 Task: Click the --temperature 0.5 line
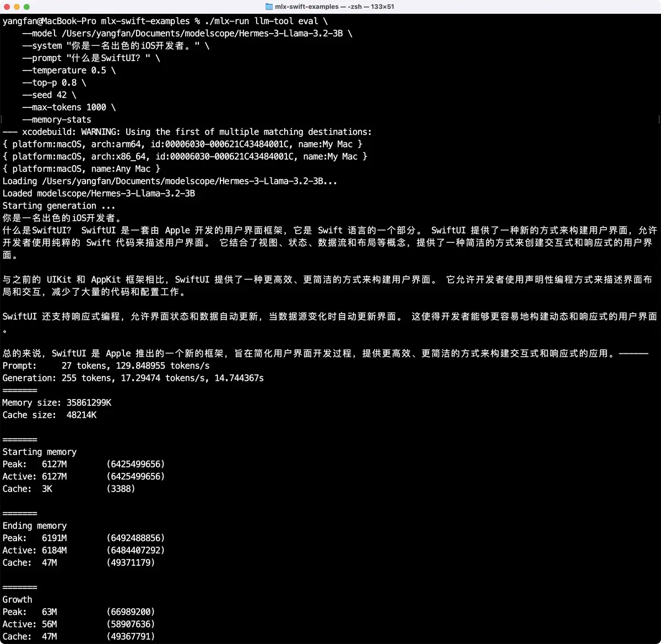click(x=69, y=70)
